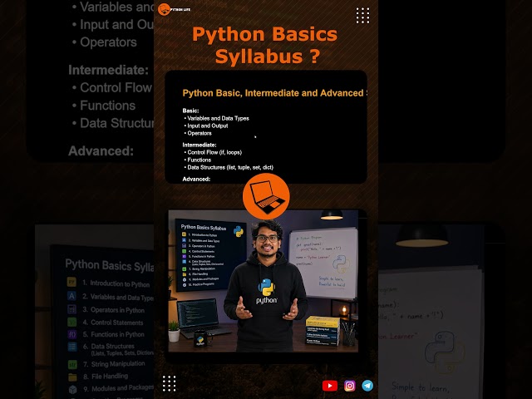Click the folder icon beside File Handling
532x399 pixels.
(x=72, y=377)
